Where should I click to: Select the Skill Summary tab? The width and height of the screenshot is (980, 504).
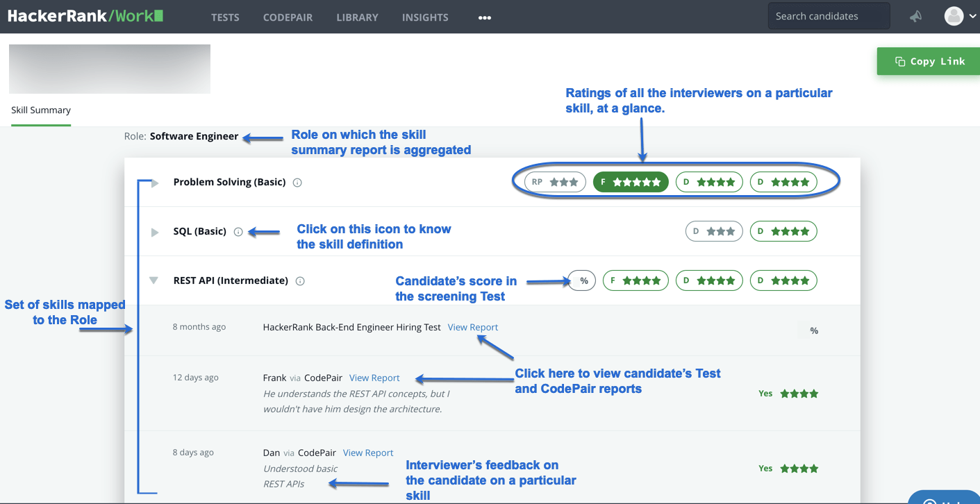41,110
